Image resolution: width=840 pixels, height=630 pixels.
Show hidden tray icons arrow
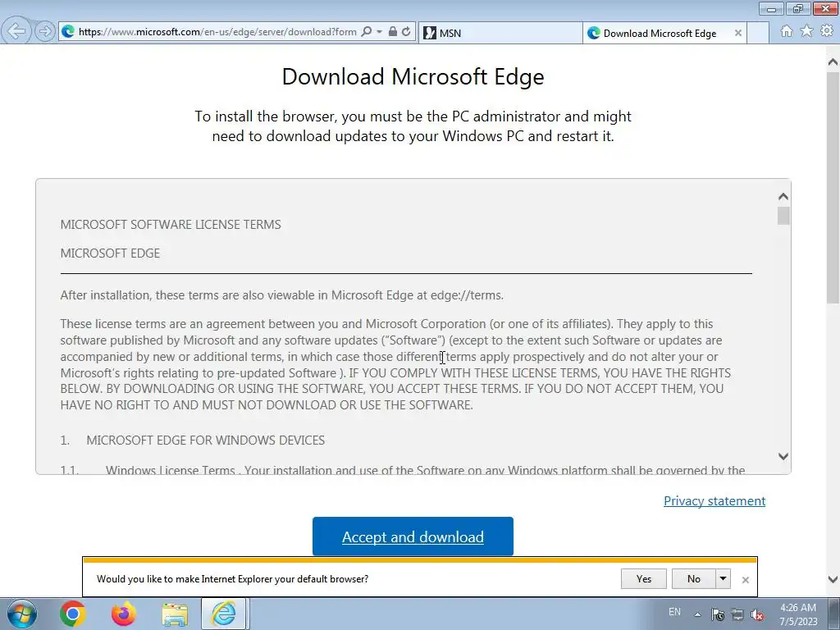tap(697, 614)
